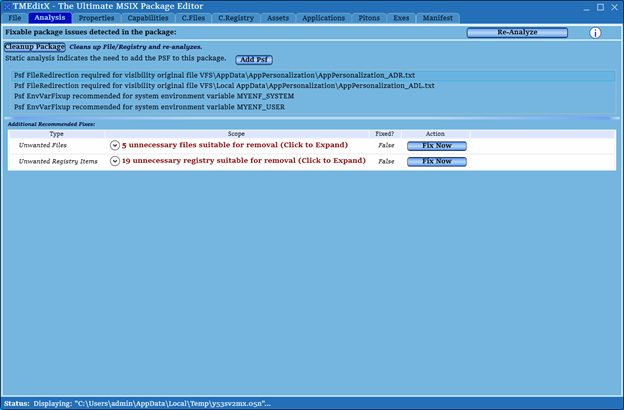Click the info icon beside Re-Analyze

(x=595, y=33)
